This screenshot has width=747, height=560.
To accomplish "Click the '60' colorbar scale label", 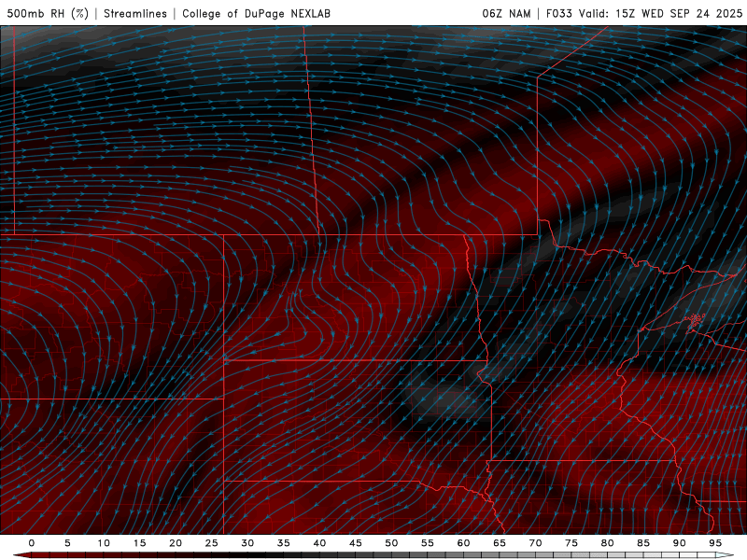I will 463,543.
